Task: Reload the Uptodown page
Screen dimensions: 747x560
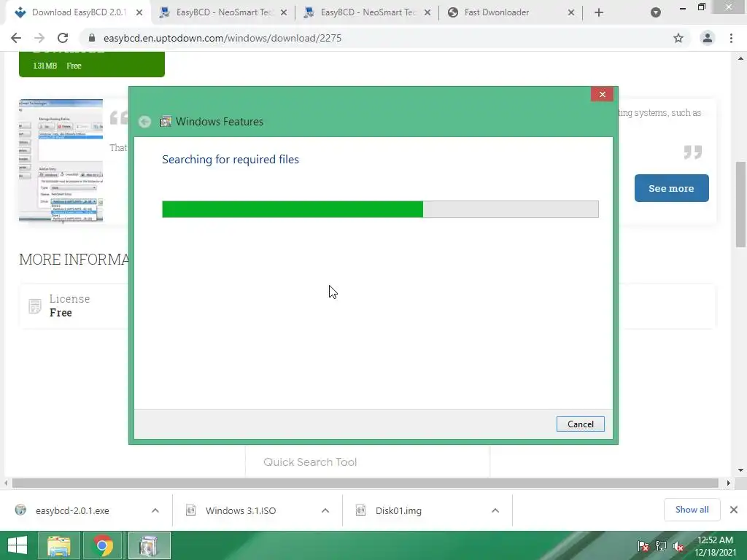Action: coord(63,38)
